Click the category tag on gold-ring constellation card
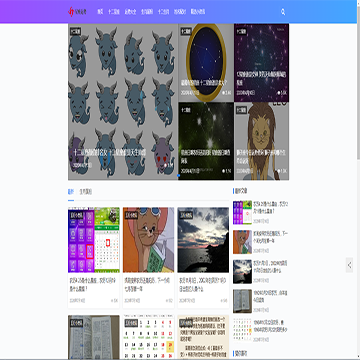Screen dimensions: 360x360 coord(186,32)
